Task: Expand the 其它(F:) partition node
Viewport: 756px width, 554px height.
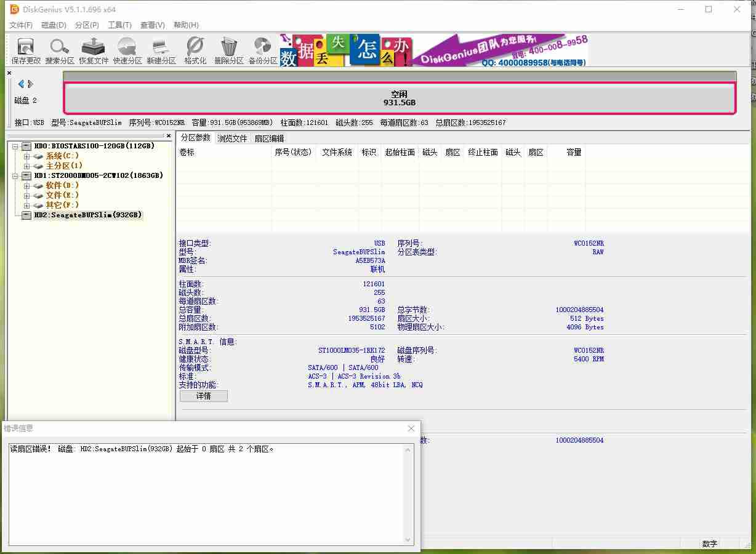Action: (x=26, y=206)
